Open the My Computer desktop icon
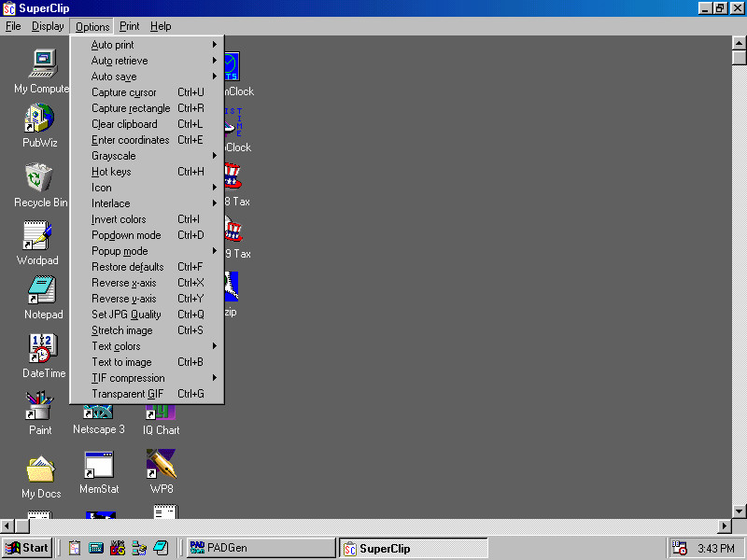The height and width of the screenshot is (560, 747). [43, 63]
